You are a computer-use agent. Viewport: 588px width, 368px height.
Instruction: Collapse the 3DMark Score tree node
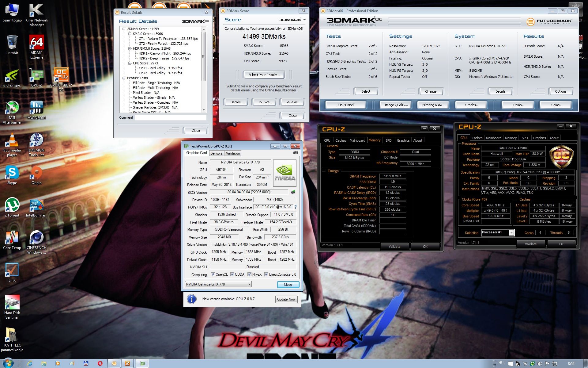pyautogui.click(x=124, y=29)
